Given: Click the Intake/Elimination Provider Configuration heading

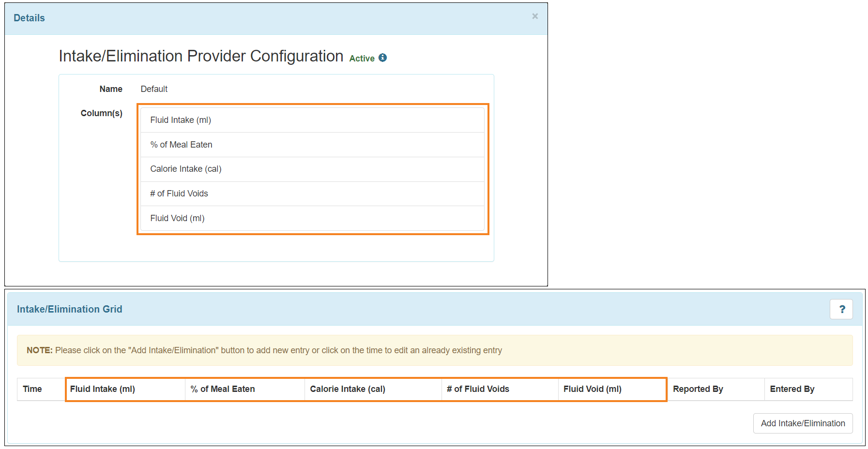Looking at the screenshot, I should [201, 56].
